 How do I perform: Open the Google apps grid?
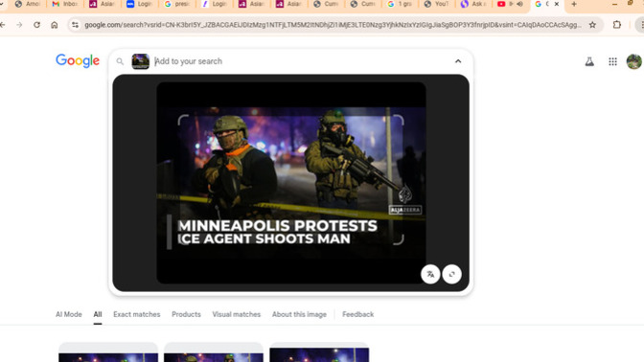point(612,61)
